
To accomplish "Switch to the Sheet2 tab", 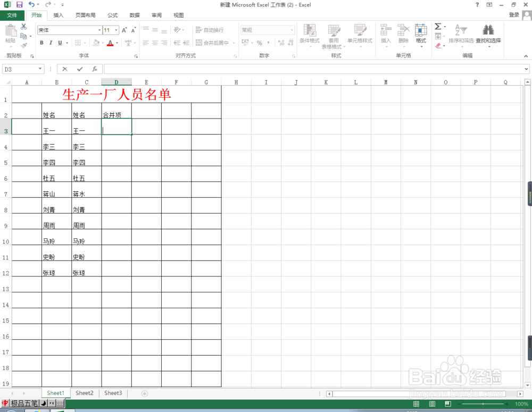I will click(x=85, y=393).
